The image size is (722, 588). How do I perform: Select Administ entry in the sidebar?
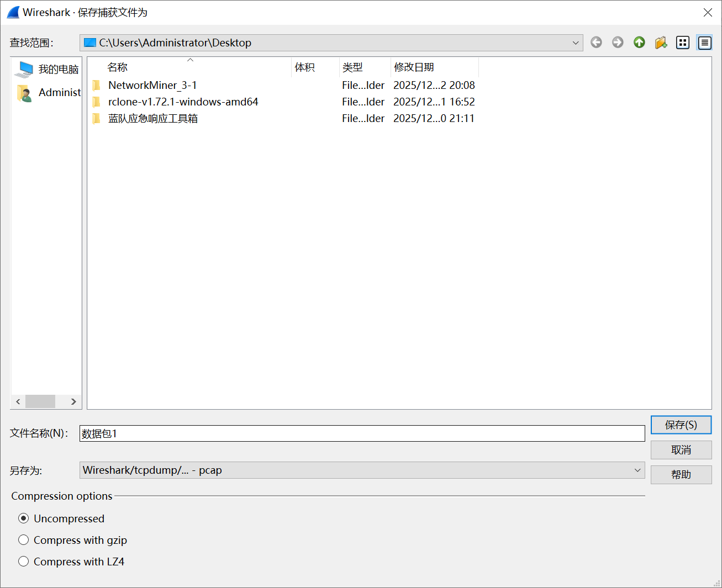pos(60,93)
